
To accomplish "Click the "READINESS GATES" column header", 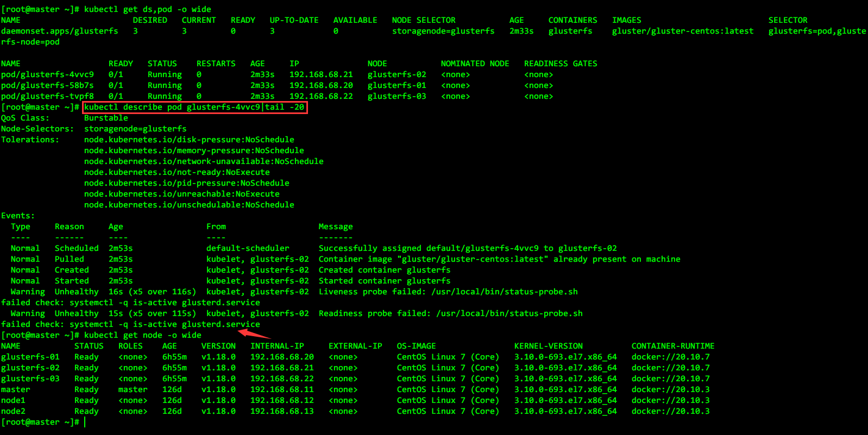I will tap(561, 64).
